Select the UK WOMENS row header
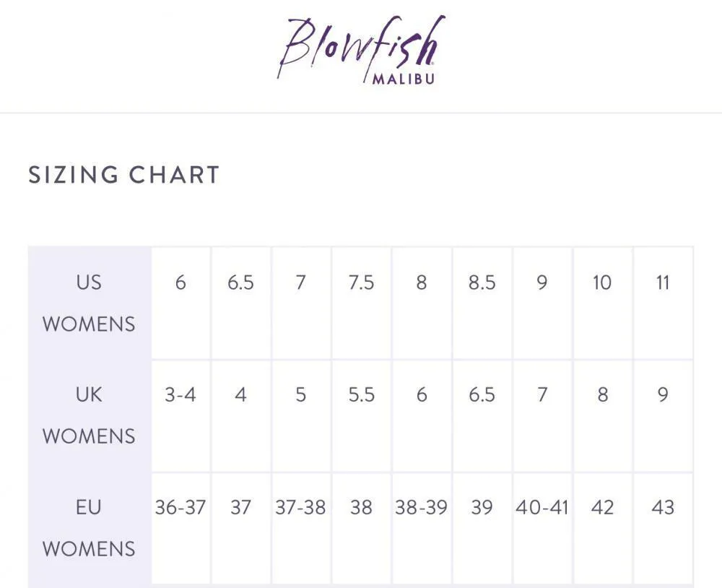This screenshot has width=722, height=588. point(89,415)
